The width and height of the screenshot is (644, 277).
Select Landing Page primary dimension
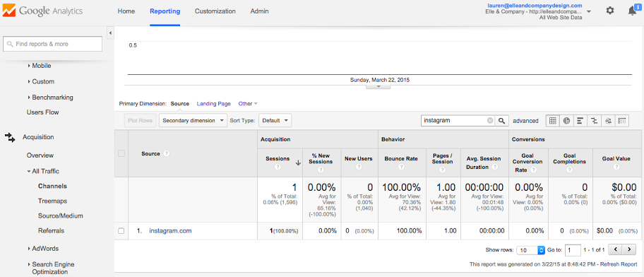213,104
